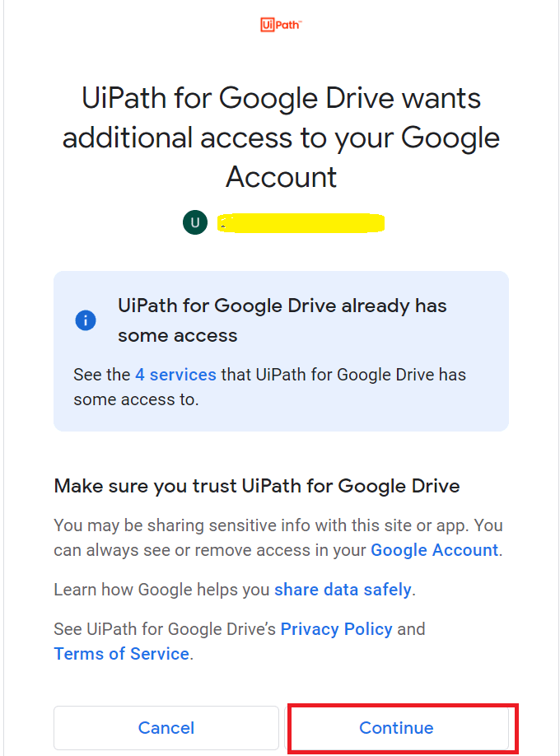Screen dimensions: 560x756
Task: Click the See the services sentence text
Action: (269, 387)
